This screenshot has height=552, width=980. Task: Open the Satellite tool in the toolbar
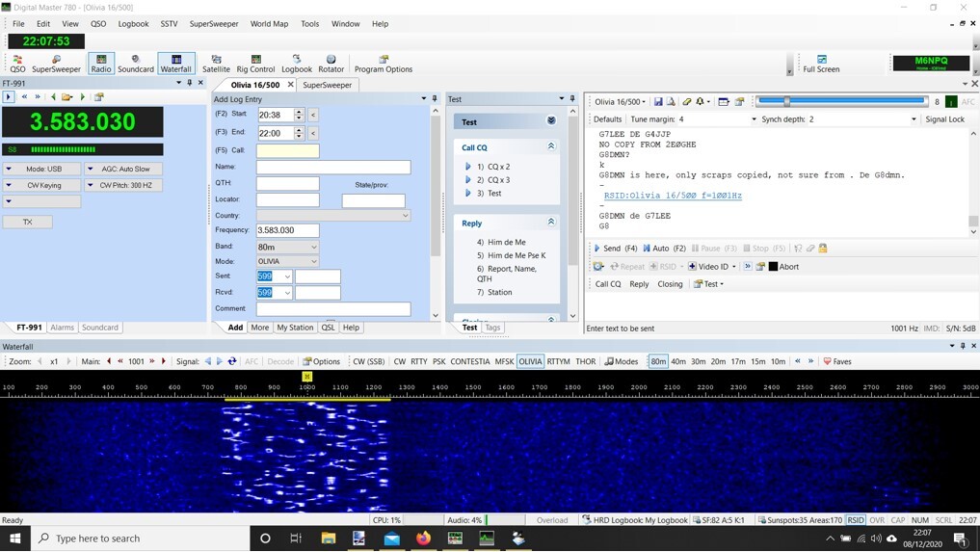[216, 64]
